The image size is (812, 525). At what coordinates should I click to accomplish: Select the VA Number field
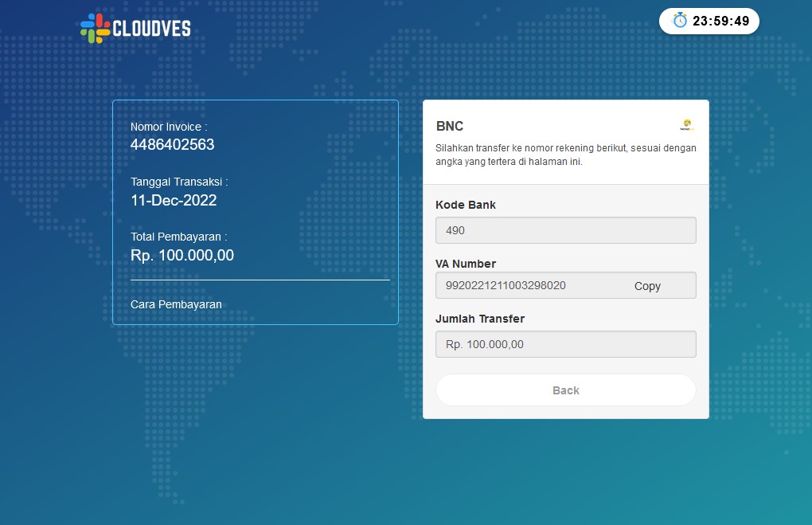[565, 285]
